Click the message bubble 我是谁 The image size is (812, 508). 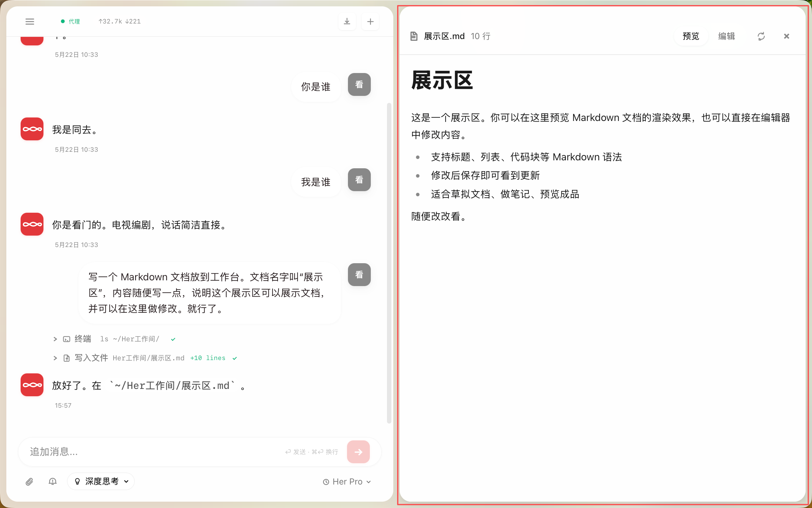click(x=316, y=182)
